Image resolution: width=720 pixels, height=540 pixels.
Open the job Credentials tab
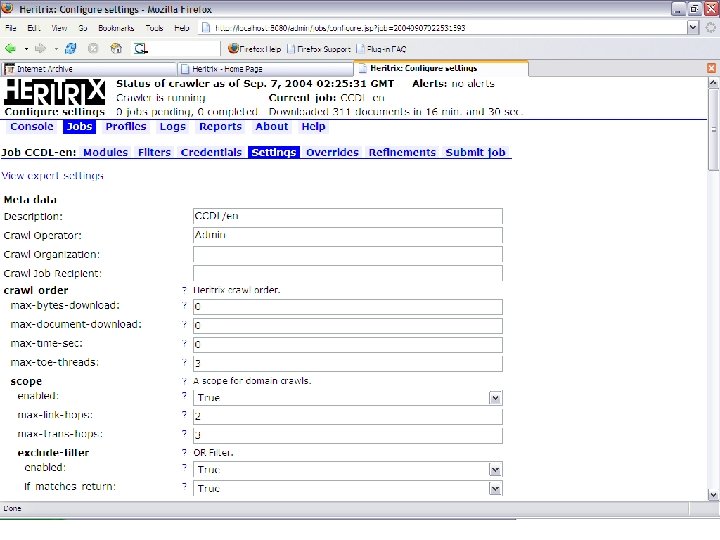coord(211,152)
